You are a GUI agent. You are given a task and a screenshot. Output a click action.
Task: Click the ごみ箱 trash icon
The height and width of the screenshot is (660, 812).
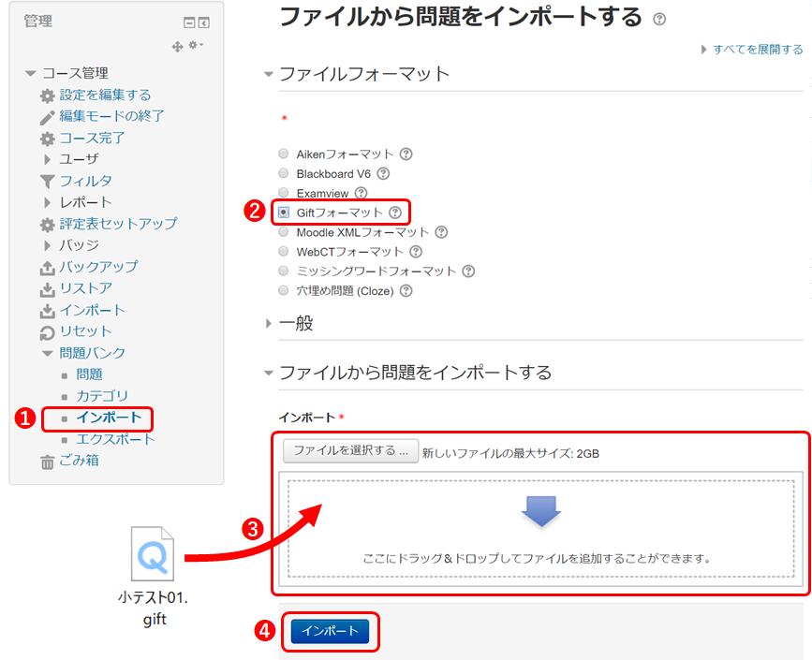click(47, 462)
